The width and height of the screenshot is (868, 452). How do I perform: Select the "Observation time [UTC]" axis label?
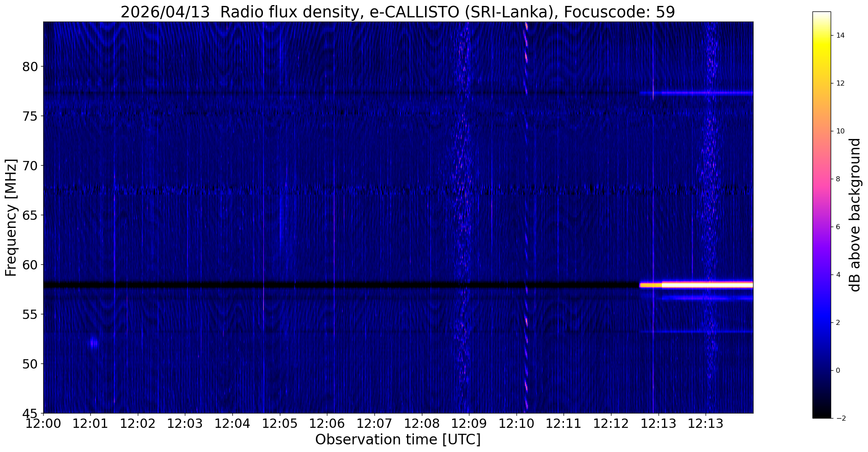tap(398, 440)
